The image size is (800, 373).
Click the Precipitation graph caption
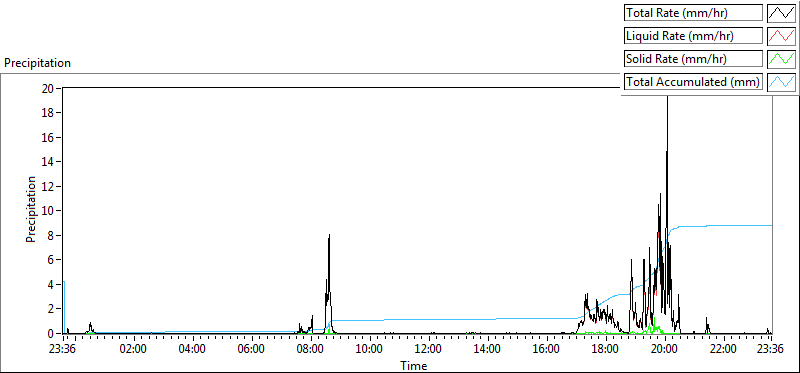pyautogui.click(x=37, y=63)
